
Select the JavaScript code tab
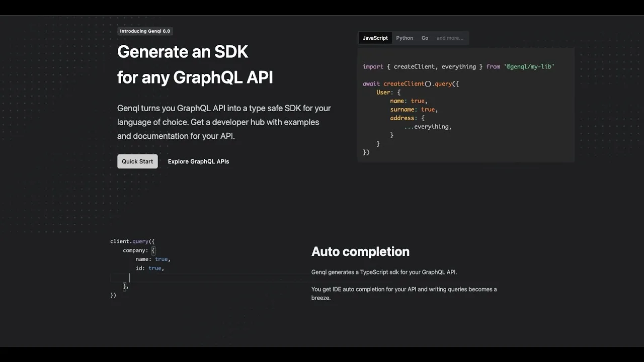pyautogui.click(x=375, y=38)
